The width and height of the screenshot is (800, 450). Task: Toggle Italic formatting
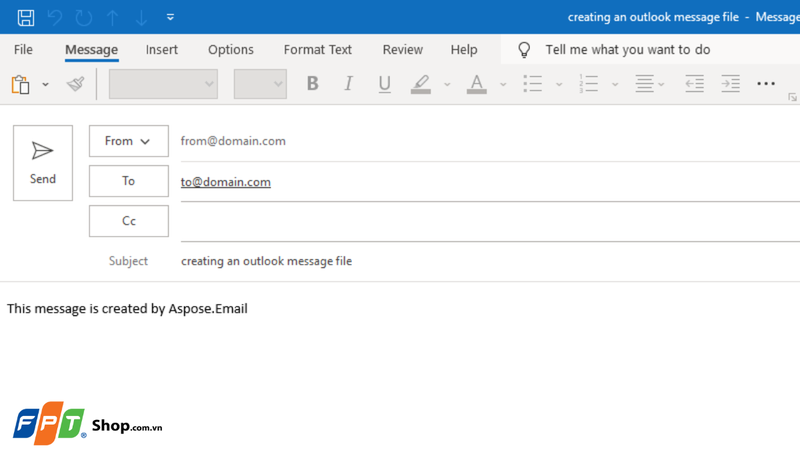click(348, 84)
